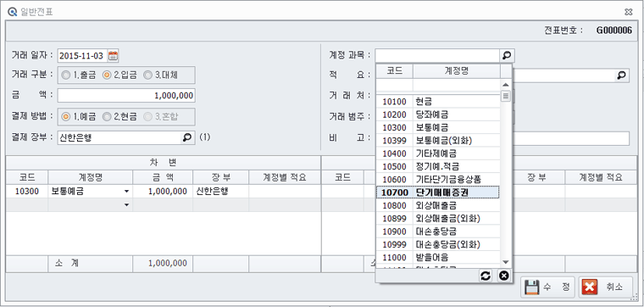Viewport: 644px width, 307px height.
Task: Close the account list popup
Action: (503, 276)
